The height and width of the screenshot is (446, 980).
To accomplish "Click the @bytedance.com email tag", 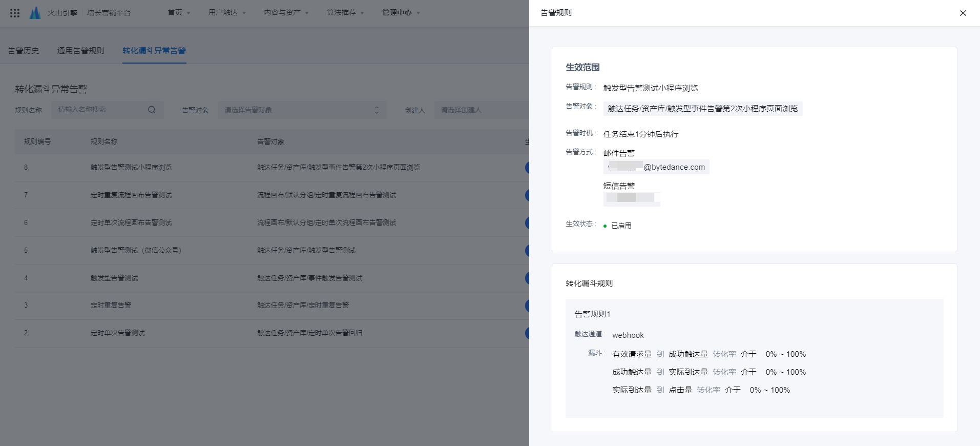I will 656,167.
